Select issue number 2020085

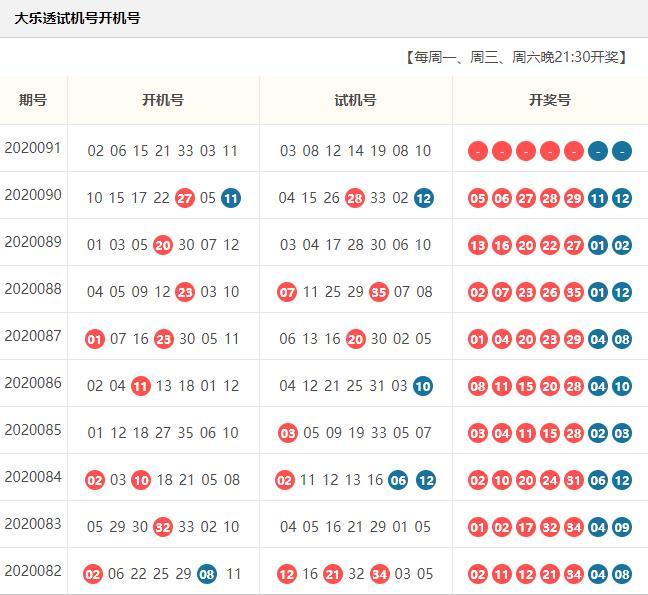[x=33, y=430]
